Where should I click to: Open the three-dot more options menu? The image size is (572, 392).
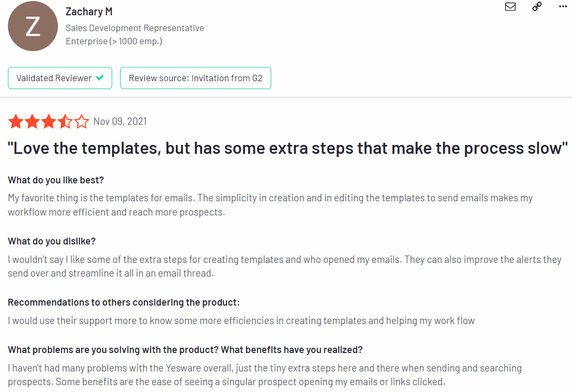pos(563,6)
